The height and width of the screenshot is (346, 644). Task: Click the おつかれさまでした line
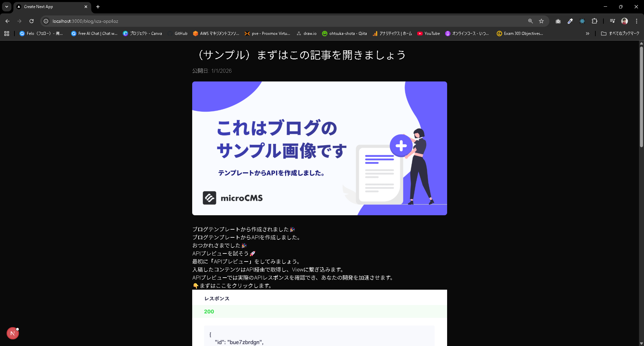point(219,245)
